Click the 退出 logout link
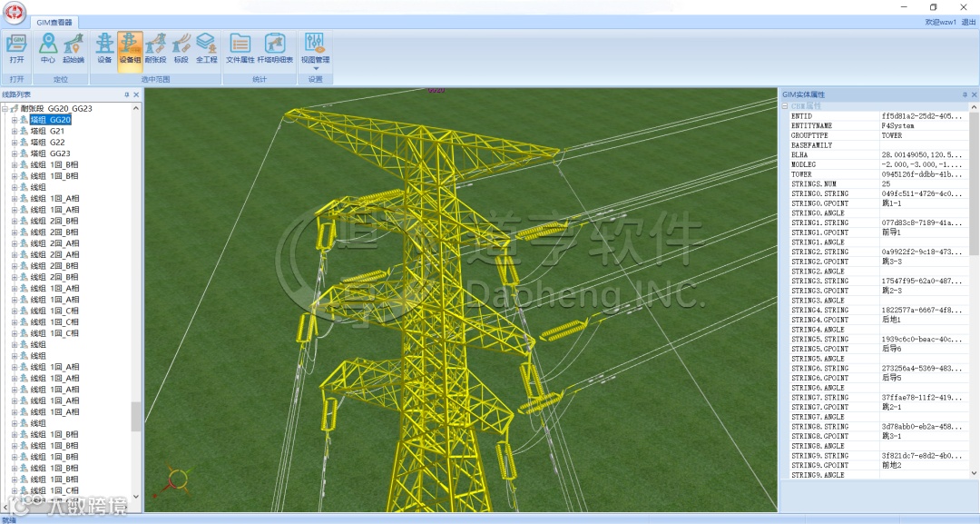This screenshot has height=524, width=980. 968,23
